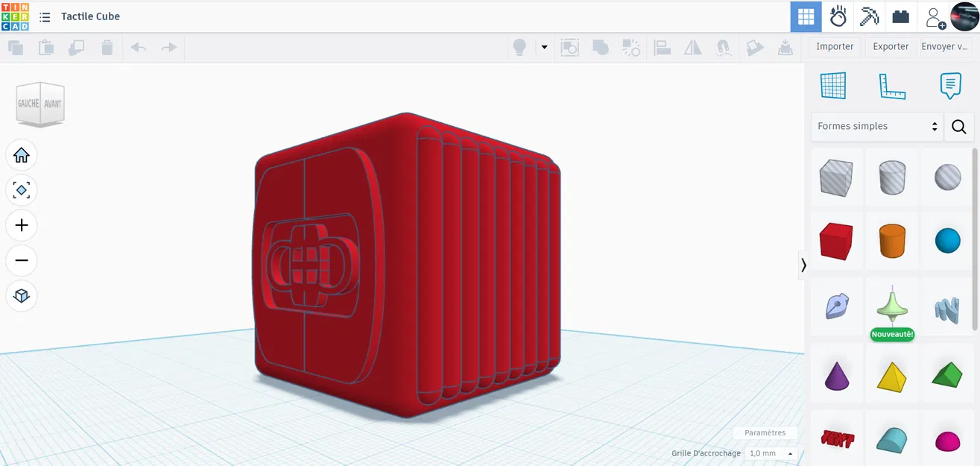Screen dimensions: 980x466
Task: Click the Importer button
Action: pos(834,46)
